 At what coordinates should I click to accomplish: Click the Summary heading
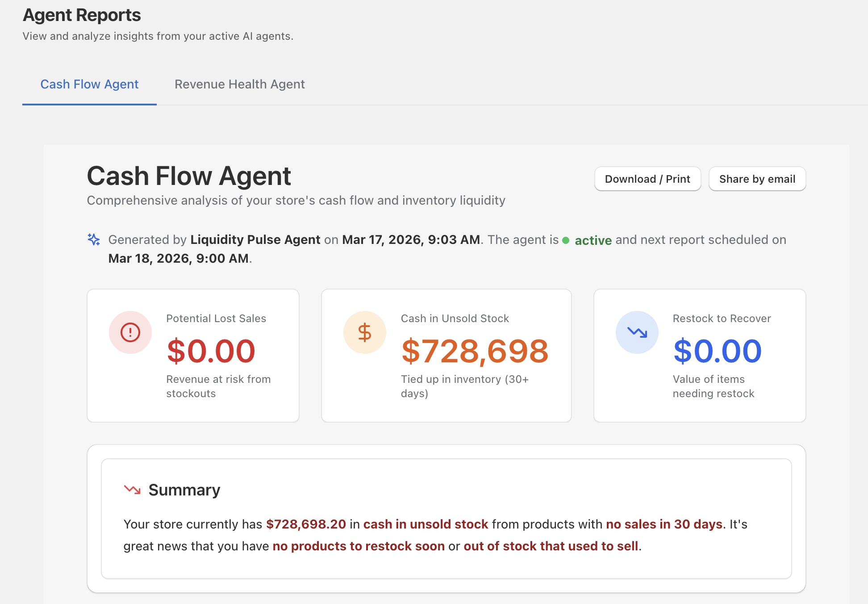184,490
